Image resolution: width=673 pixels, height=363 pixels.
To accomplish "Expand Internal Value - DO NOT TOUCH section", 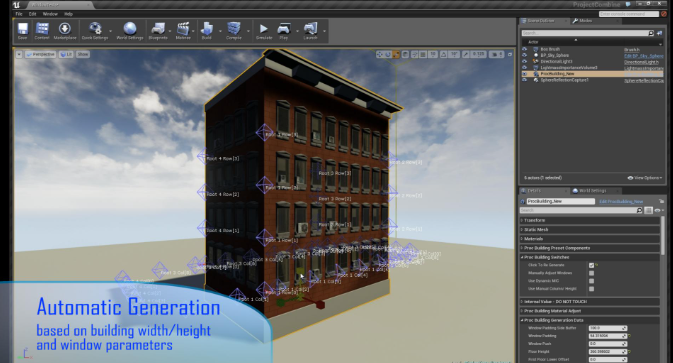I will click(522, 302).
